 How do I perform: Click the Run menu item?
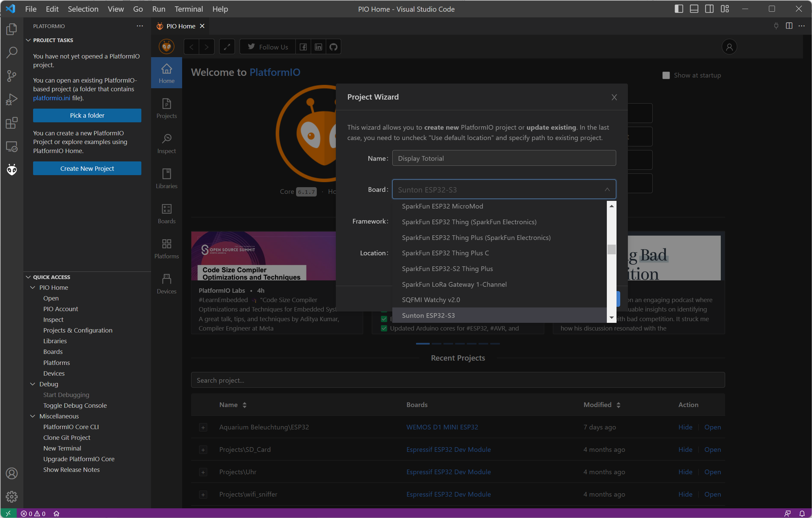[159, 9]
